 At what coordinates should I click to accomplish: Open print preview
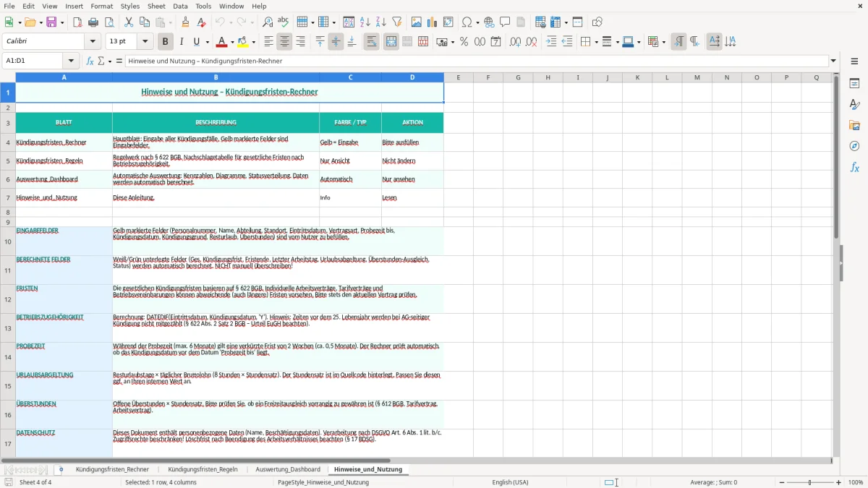(109, 22)
